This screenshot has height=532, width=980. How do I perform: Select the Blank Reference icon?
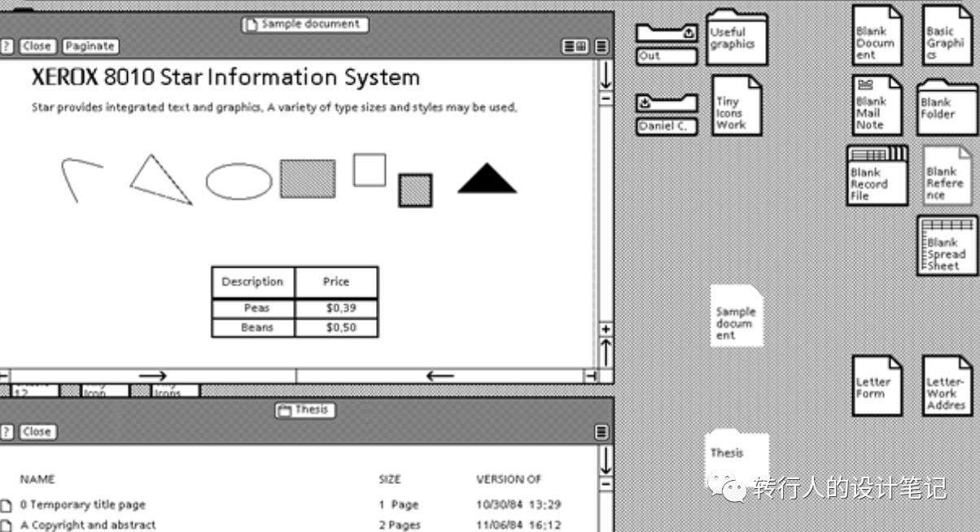(x=947, y=175)
